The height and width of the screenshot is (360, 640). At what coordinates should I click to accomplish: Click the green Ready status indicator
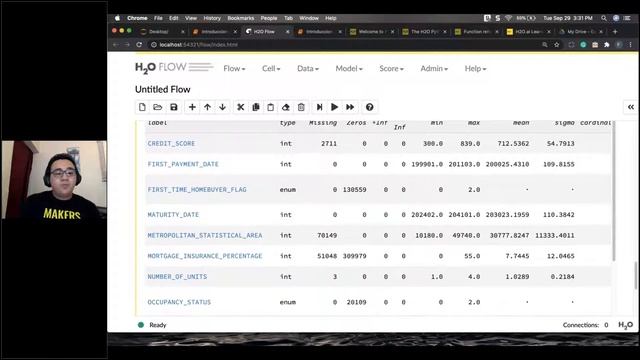click(x=141, y=325)
